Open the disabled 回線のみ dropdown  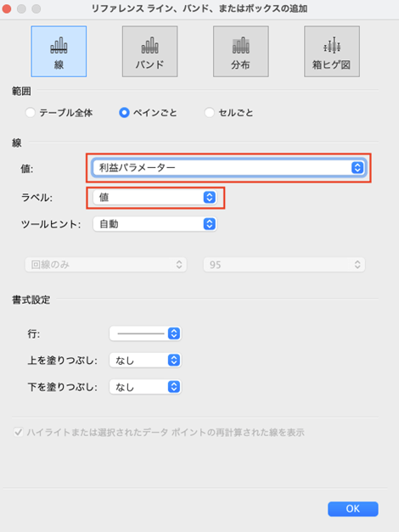pyautogui.click(x=106, y=265)
